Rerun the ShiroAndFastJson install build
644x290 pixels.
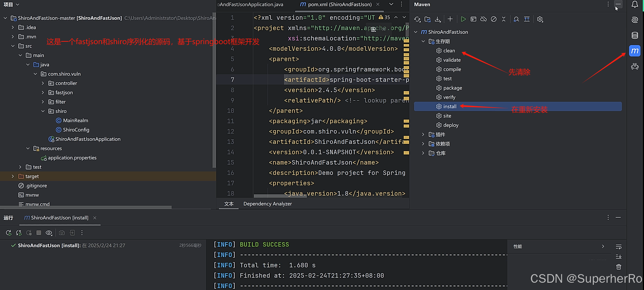pyautogui.click(x=9, y=233)
